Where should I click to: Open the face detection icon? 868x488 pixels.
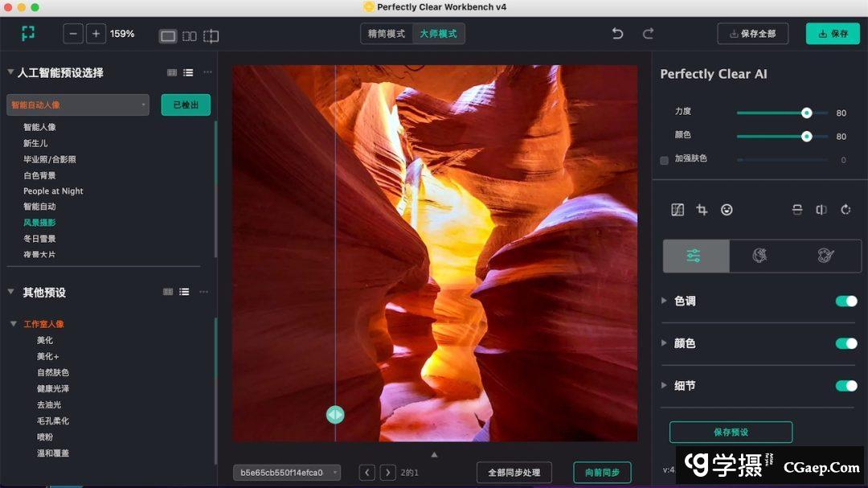click(x=727, y=210)
